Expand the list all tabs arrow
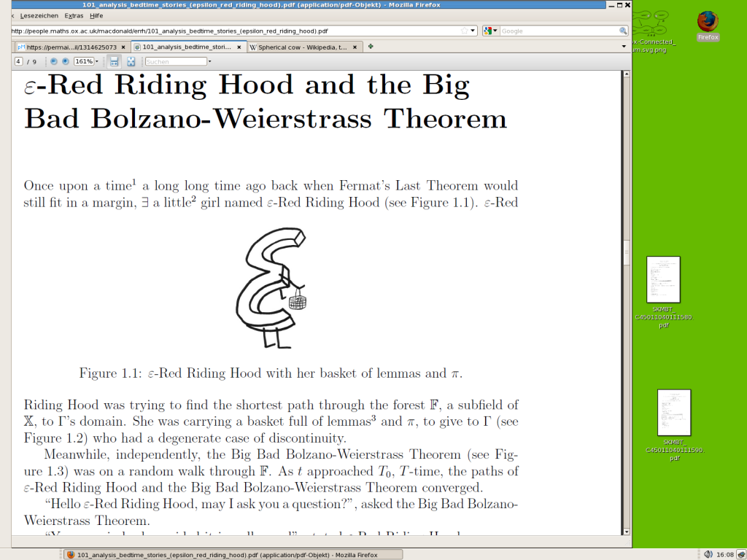Image resolution: width=747 pixels, height=560 pixels. click(x=624, y=47)
